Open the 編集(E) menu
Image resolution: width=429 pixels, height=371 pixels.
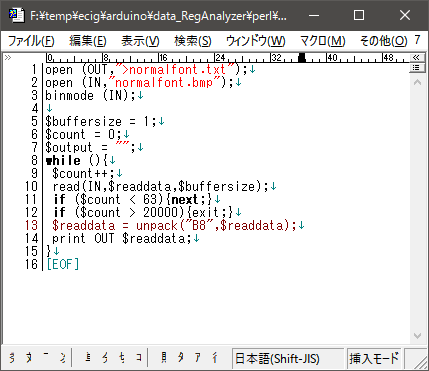pos(88,41)
